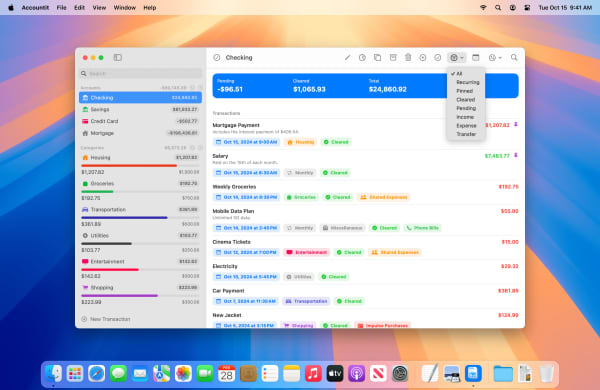Open Music app in the dock
This screenshot has width=600, height=390.
coord(313,373)
